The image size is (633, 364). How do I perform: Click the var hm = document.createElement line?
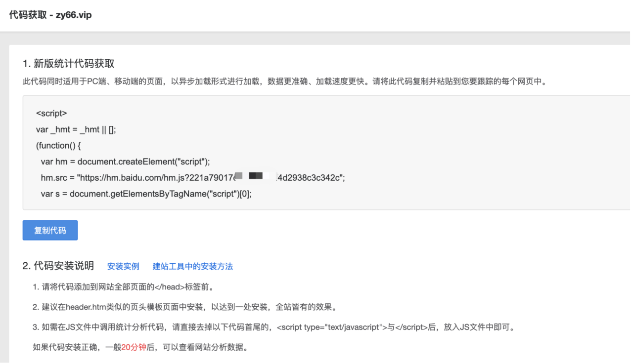(126, 162)
